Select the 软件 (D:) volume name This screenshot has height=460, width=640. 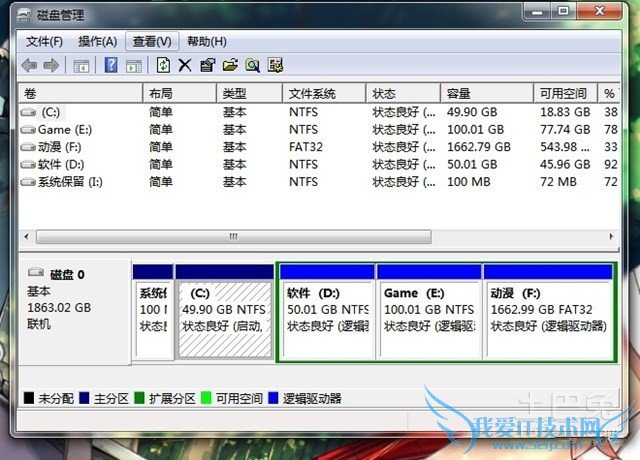pos(61,164)
